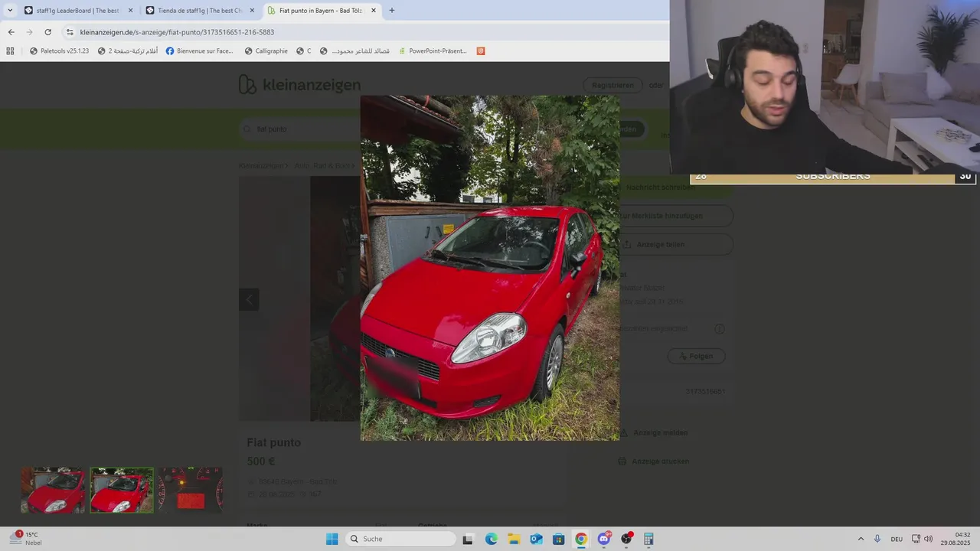
Task: Open the Windows Start menu
Action: coord(332,539)
